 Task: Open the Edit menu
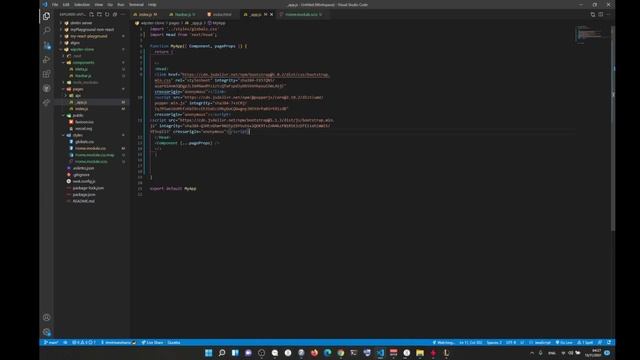click(x=66, y=4)
